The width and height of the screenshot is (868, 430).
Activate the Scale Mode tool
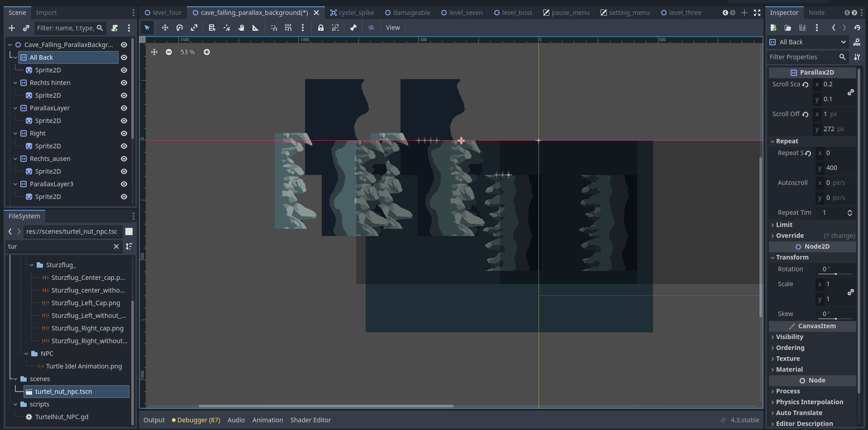click(194, 28)
